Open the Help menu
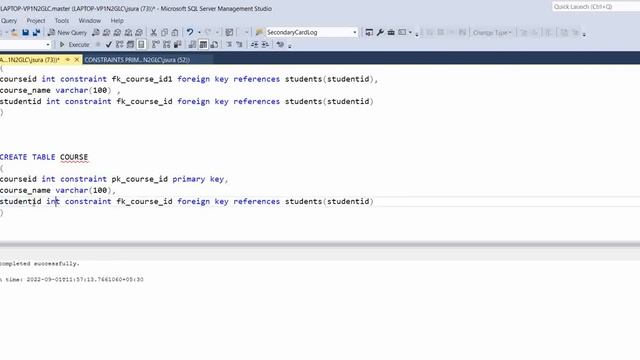The height and width of the screenshot is (360, 640). pos(117,20)
